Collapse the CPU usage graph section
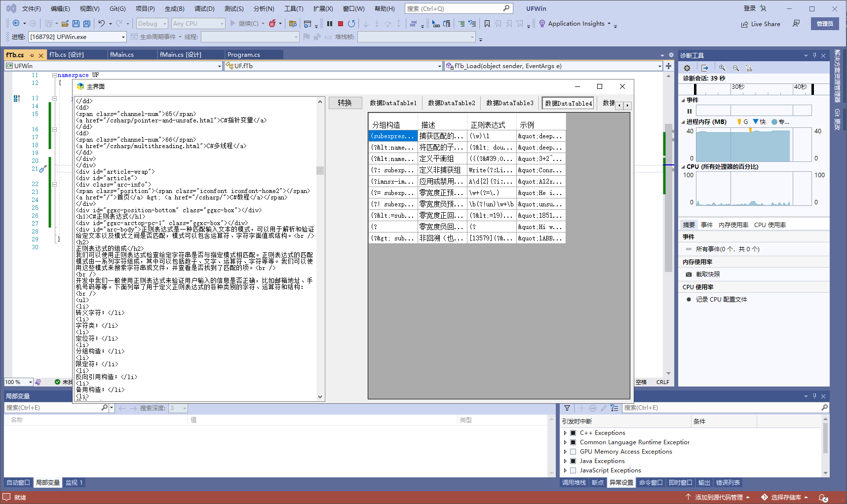 pyautogui.click(x=684, y=167)
